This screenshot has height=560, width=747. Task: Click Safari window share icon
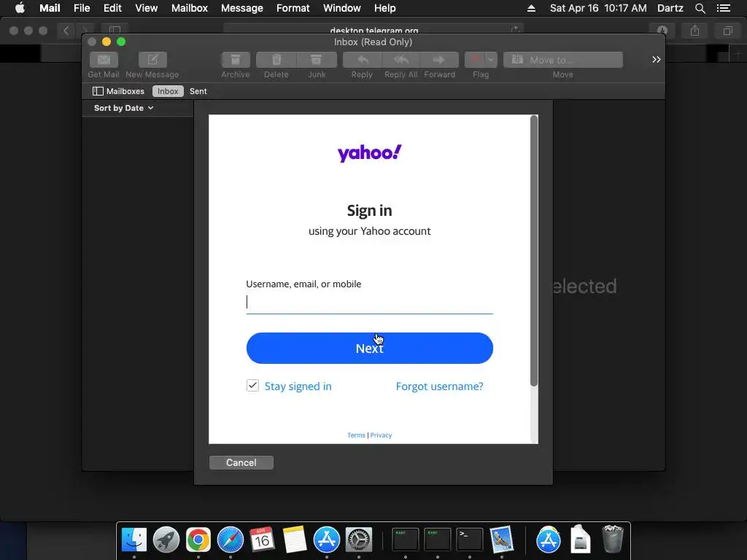(695, 31)
